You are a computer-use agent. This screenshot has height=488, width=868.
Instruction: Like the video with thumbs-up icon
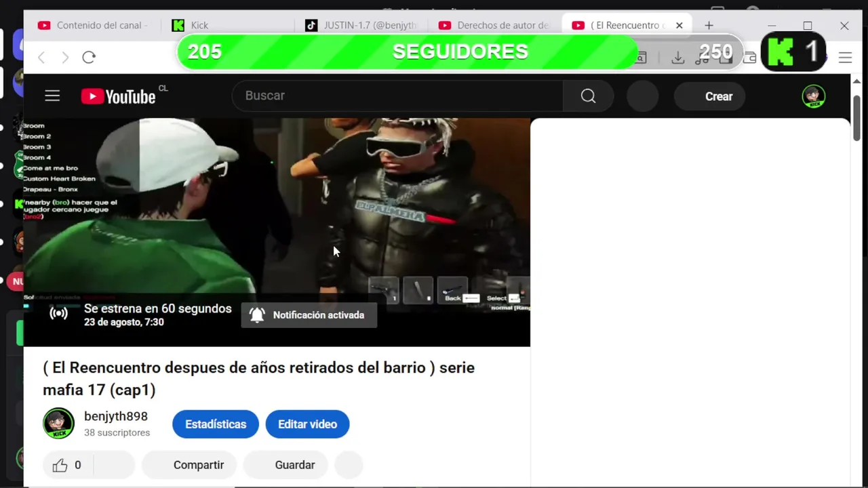coord(60,465)
